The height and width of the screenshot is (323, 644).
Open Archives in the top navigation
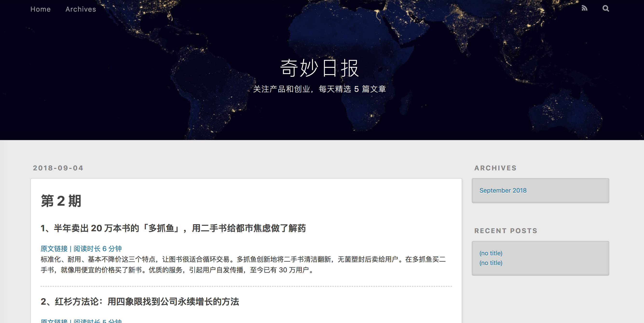tap(81, 9)
